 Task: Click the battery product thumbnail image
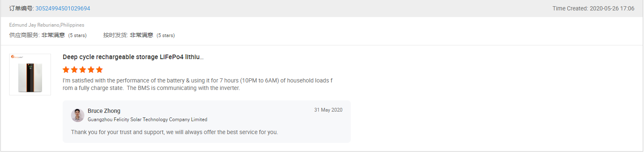[x=30, y=75]
